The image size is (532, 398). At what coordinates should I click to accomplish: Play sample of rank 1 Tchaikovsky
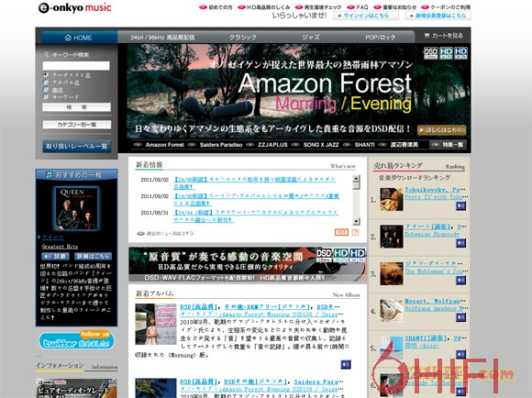(460, 205)
